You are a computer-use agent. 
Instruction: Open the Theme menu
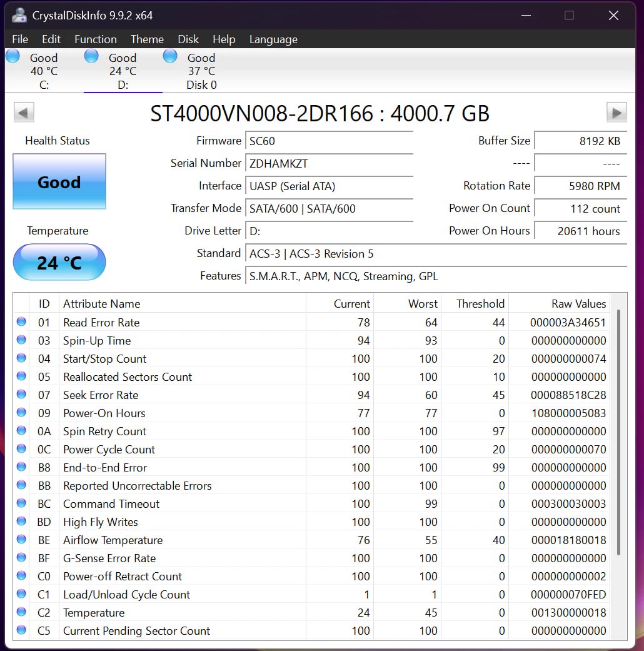[x=147, y=39]
